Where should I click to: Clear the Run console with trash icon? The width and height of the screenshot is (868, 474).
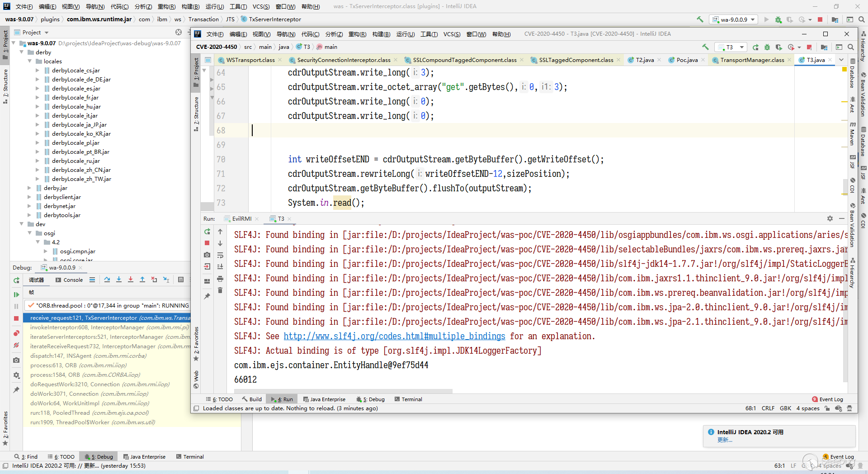[220, 290]
